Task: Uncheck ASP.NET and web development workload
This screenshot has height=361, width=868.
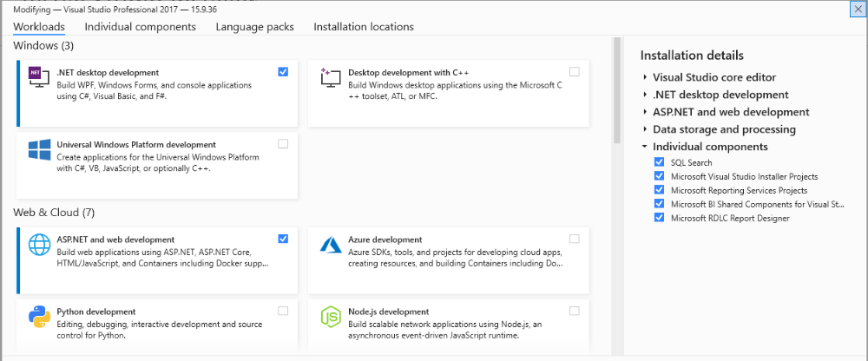Action: click(283, 239)
